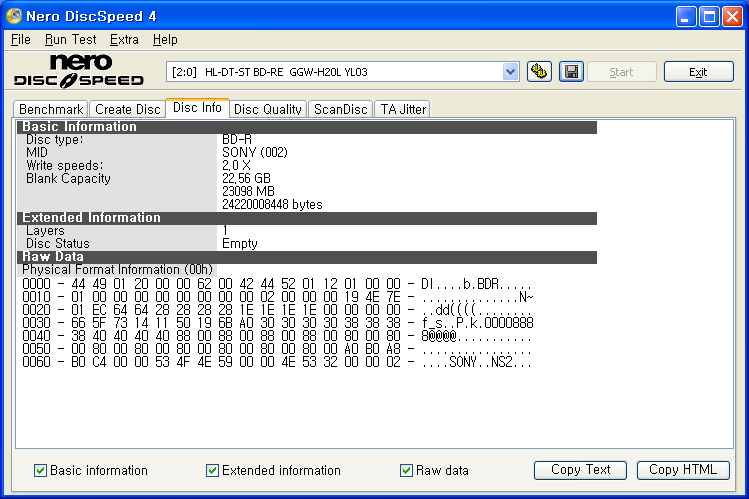This screenshot has width=749, height=499.
Task: Click the raw data row 0010
Action: pyautogui.click(x=277, y=297)
